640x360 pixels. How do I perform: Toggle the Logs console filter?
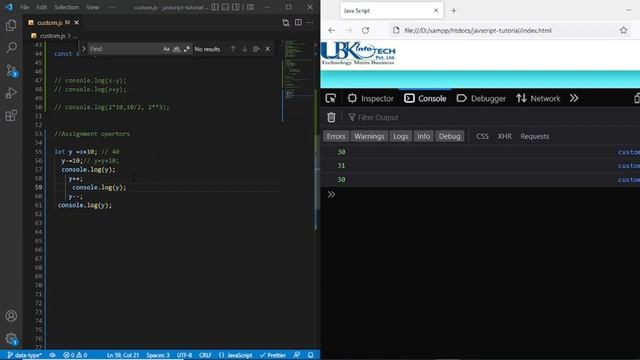(400, 136)
